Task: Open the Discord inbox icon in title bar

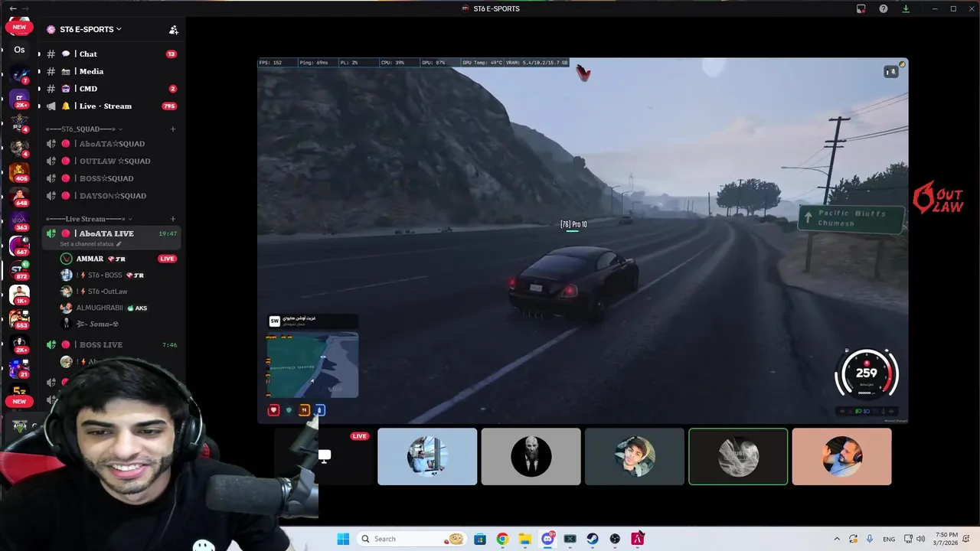Action: (x=861, y=8)
